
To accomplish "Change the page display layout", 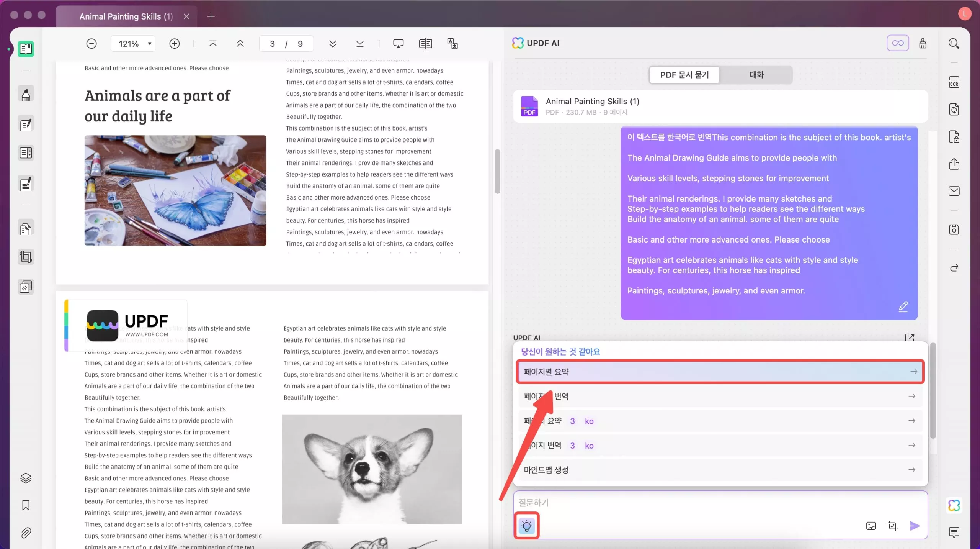I will [425, 44].
